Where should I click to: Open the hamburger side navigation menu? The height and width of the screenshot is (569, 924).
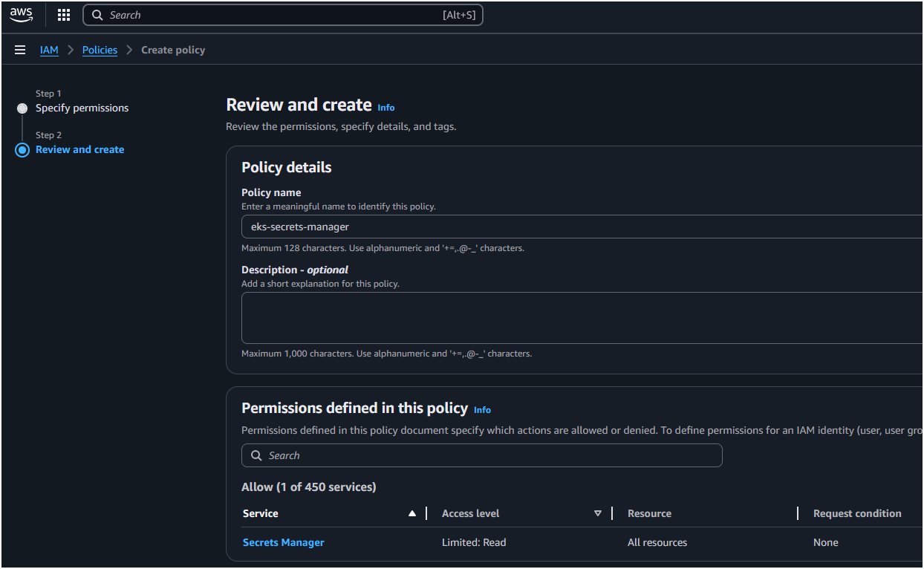coord(20,50)
